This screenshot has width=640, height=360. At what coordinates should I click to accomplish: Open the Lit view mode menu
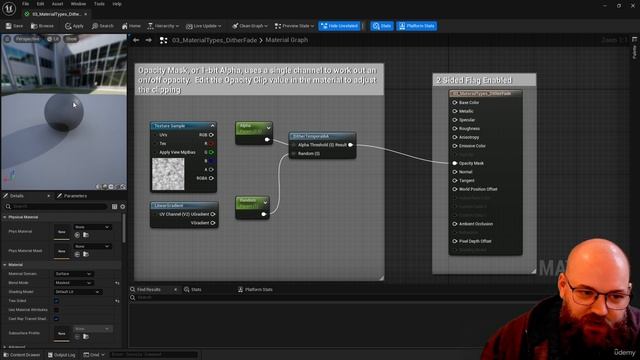53,39
